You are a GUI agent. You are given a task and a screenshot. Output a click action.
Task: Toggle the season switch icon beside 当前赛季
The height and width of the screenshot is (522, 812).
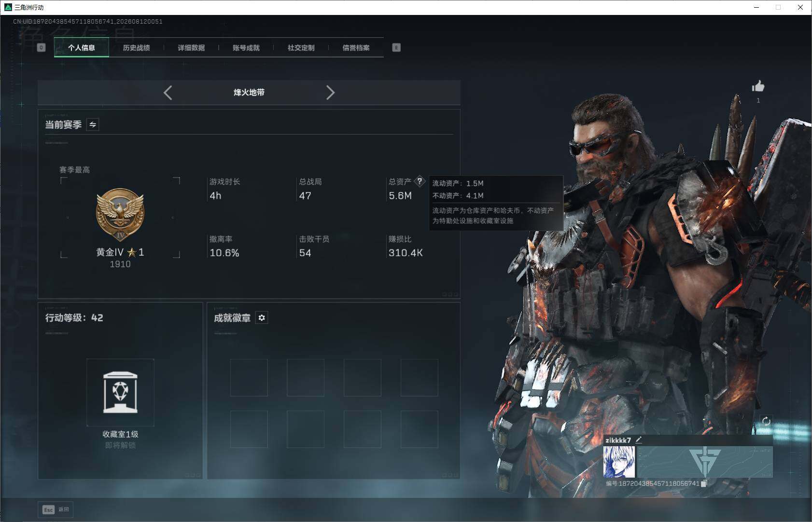coord(93,124)
